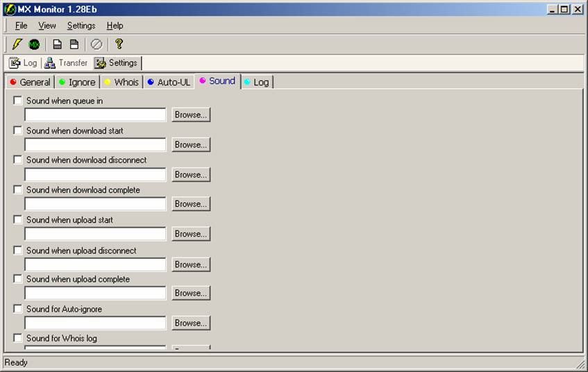Switch to the Whois tab
This screenshot has width=588, height=372.
coord(121,82)
